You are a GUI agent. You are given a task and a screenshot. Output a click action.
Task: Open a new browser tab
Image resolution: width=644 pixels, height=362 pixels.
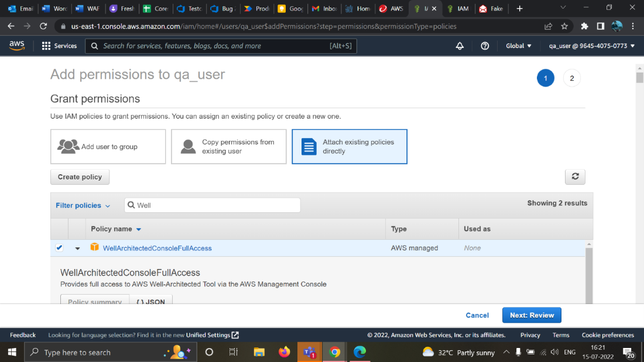tap(519, 9)
